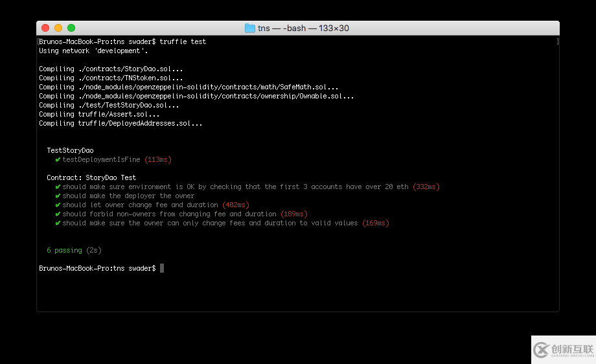The height and width of the screenshot is (364, 596).
Task: Click checkmark beside 'should make sure environment is OK'
Action: 58,187
